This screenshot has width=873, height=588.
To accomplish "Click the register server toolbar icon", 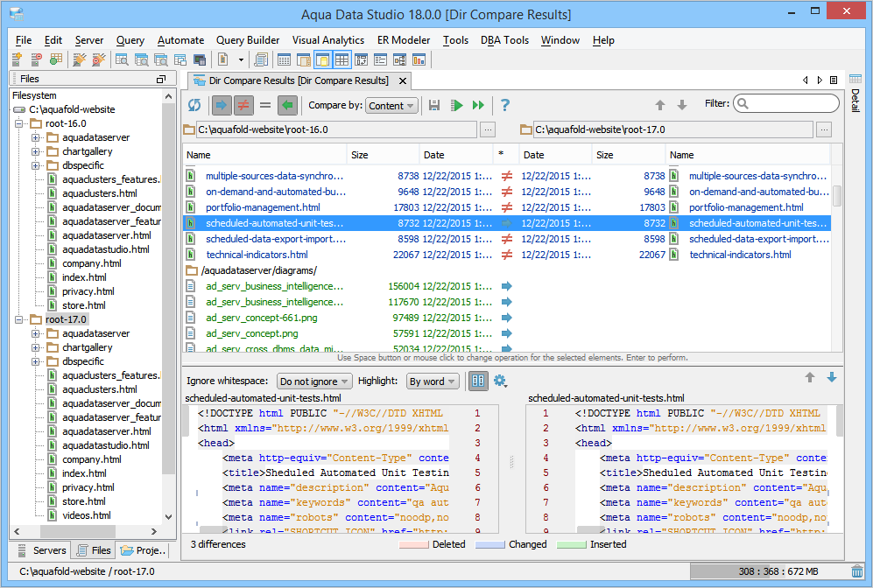I will [x=17, y=59].
